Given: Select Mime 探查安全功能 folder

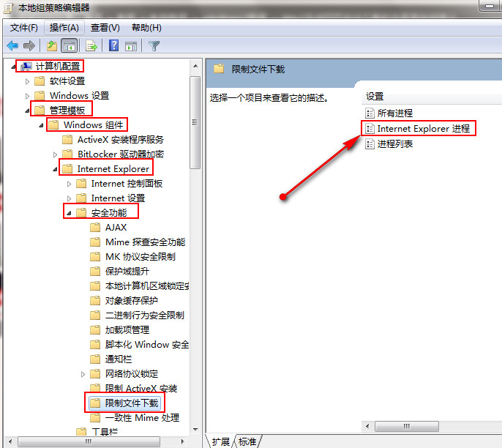Looking at the screenshot, I should (146, 242).
